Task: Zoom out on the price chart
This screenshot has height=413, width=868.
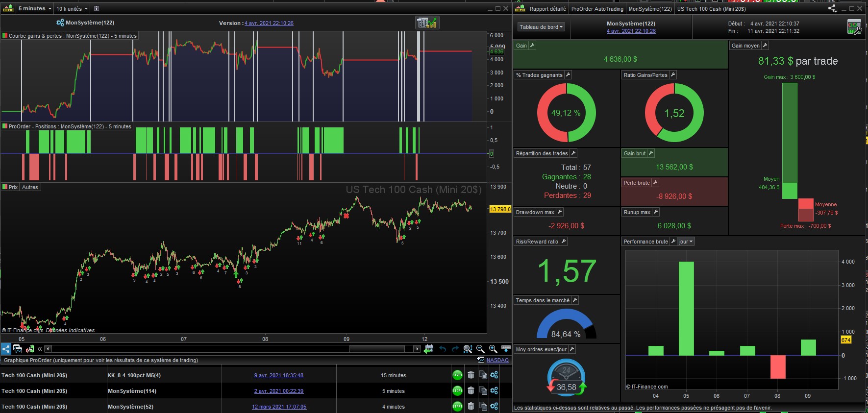Action: click(480, 349)
